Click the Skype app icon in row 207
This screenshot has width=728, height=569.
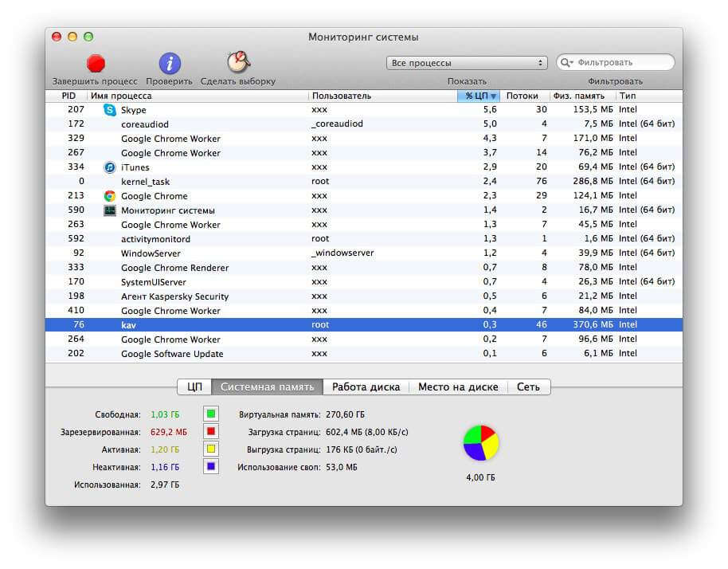click(x=110, y=110)
